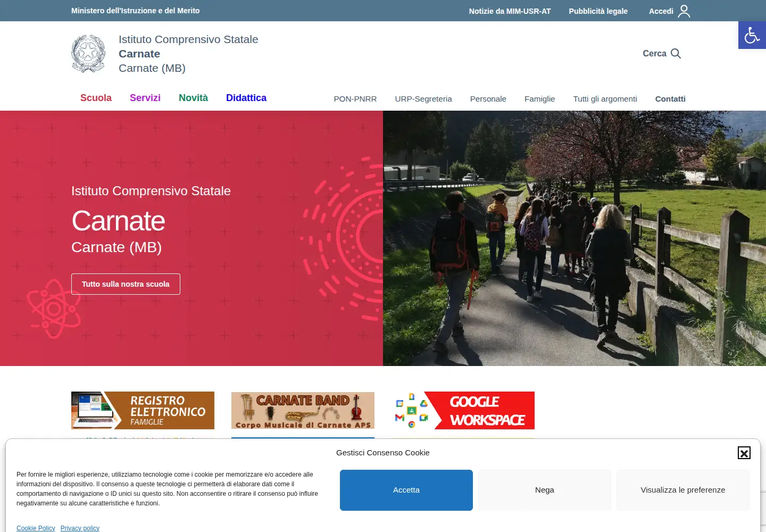
Task: Open the accessibility wheelchair tools icon
Action: 752,35
